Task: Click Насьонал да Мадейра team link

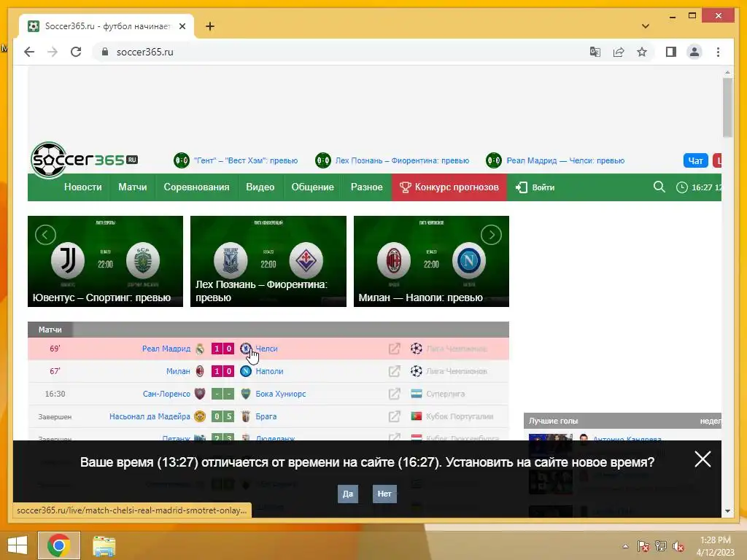Action: click(150, 416)
